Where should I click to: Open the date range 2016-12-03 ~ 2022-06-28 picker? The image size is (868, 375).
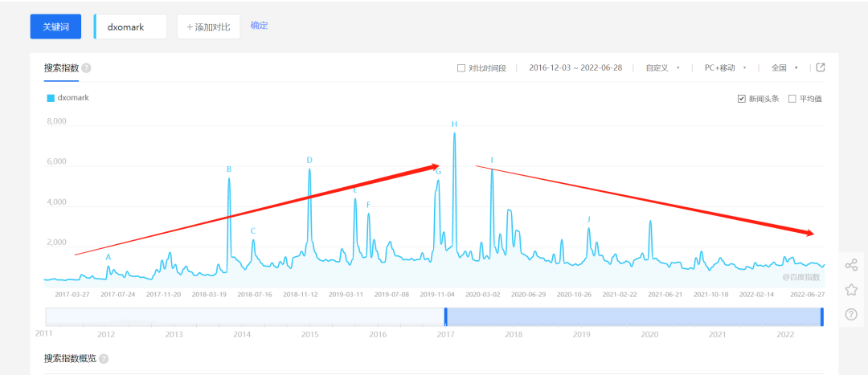(575, 68)
